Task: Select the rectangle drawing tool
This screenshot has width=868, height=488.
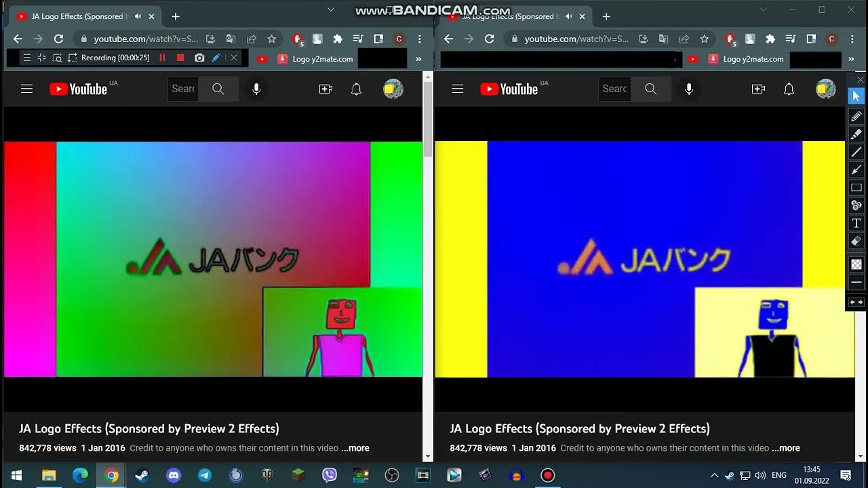Action: coord(856,188)
